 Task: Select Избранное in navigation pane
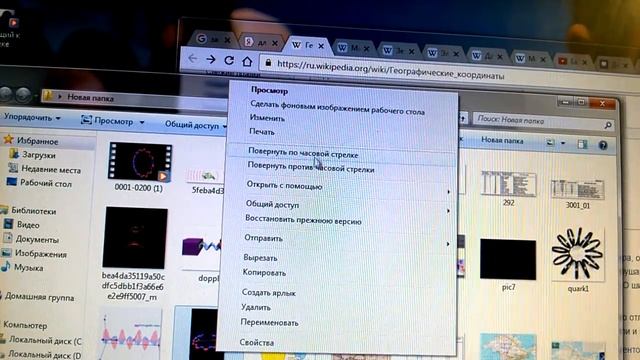38,141
